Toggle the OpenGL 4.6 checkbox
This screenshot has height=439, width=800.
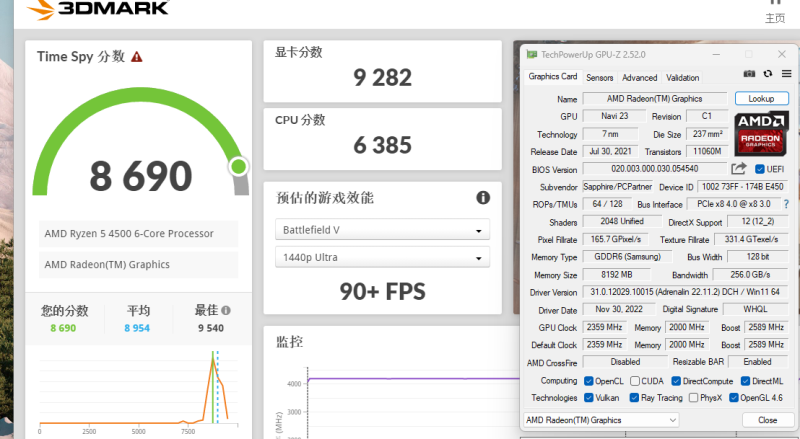(x=734, y=398)
